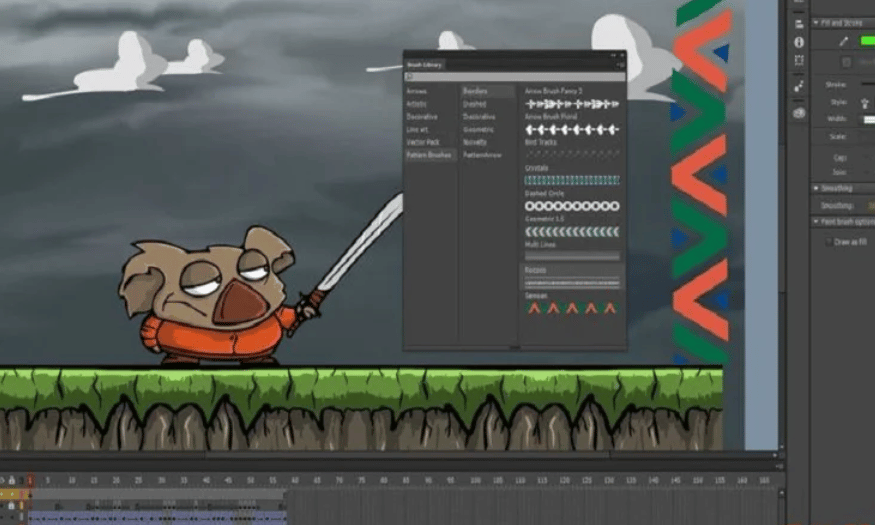
Task: Open the Info panel icon in dock
Action: tap(799, 42)
